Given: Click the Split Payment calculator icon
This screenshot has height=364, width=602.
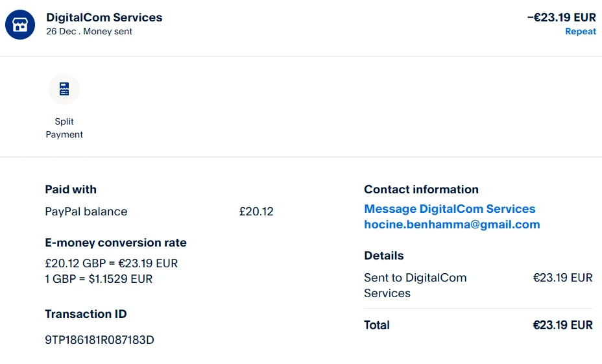Looking at the screenshot, I should 64,90.
